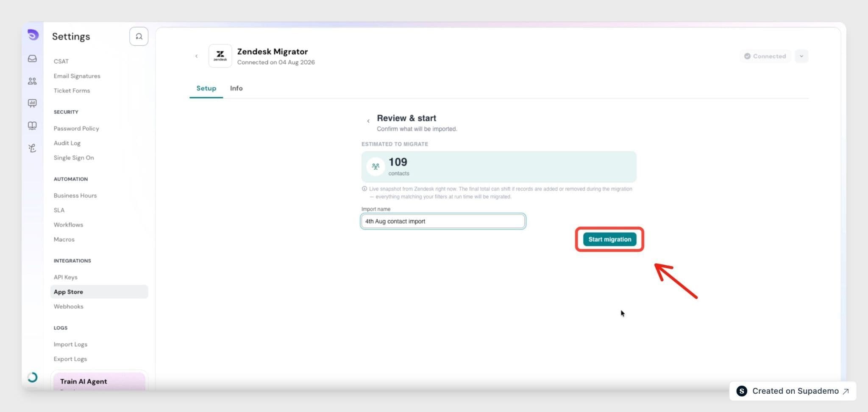
Task: Click the AUTOMATION section header
Action: click(71, 179)
